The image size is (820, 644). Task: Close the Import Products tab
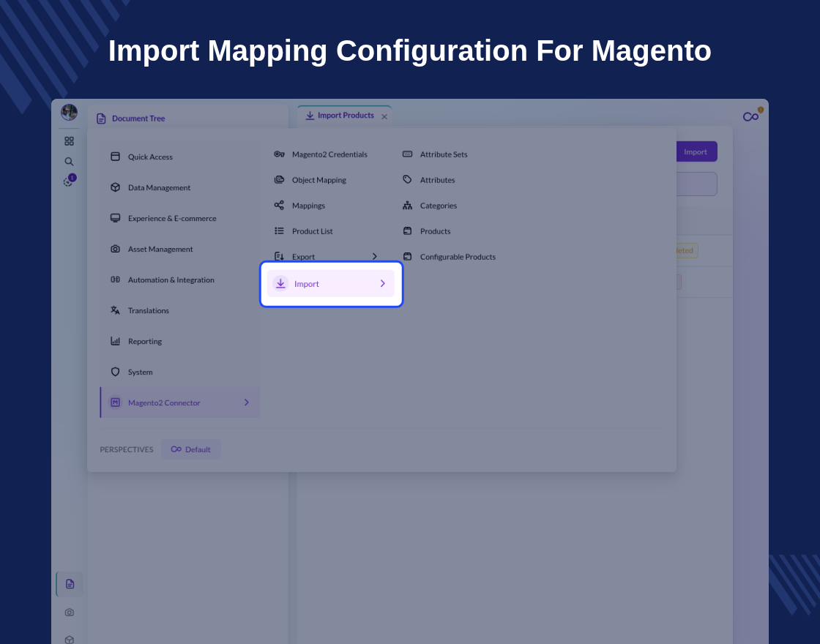click(384, 116)
